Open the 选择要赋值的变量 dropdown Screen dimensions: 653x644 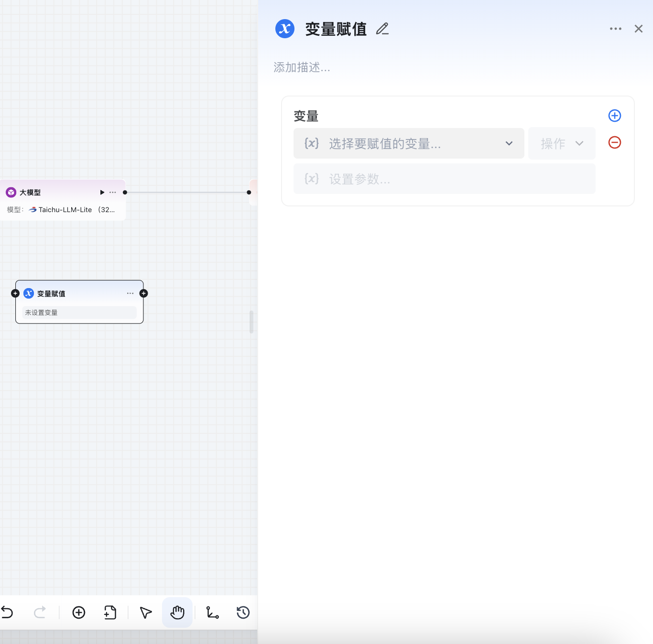coord(409,143)
